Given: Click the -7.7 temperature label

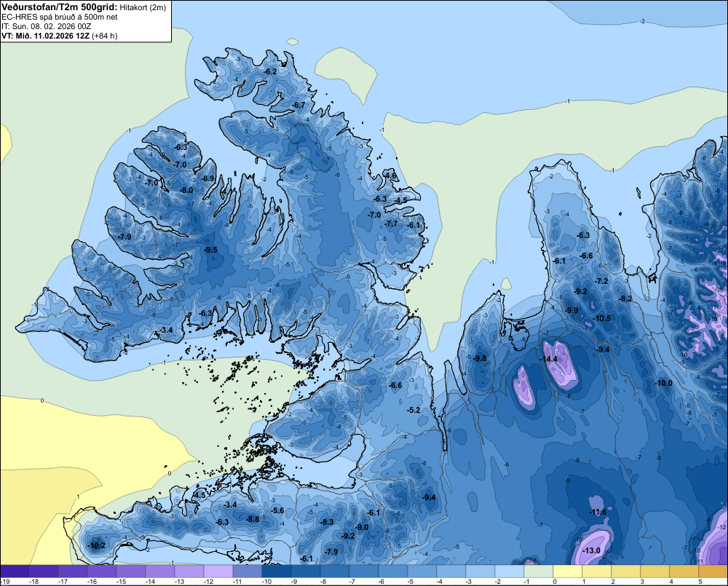Looking at the screenshot, I should pos(392,223).
